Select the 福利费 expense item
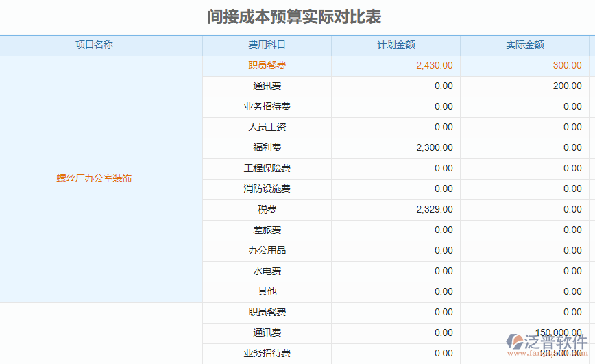Image resolution: width=595 pixels, height=364 pixels. pos(267,148)
